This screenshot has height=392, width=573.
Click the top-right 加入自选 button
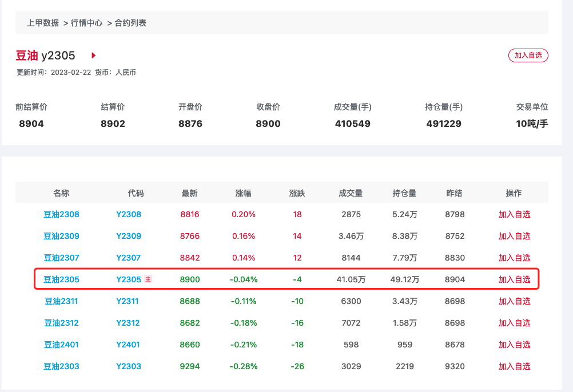tap(528, 55)
